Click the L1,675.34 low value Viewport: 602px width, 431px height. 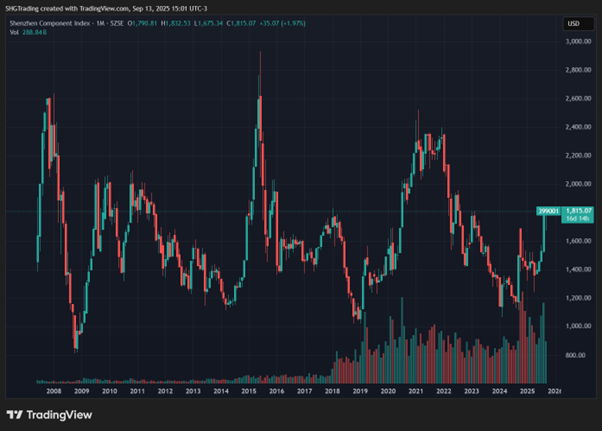pos(208,23)
